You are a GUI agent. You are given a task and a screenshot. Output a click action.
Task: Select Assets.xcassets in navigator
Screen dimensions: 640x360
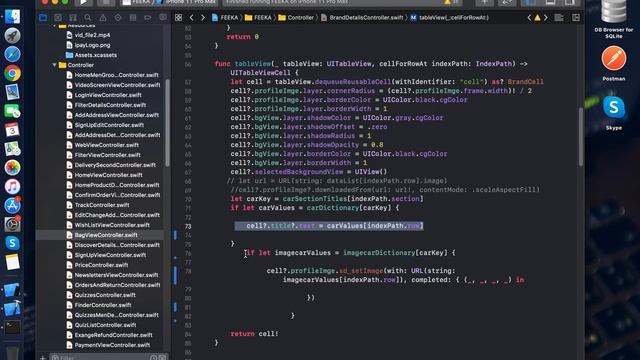click(x=96, y=55)
